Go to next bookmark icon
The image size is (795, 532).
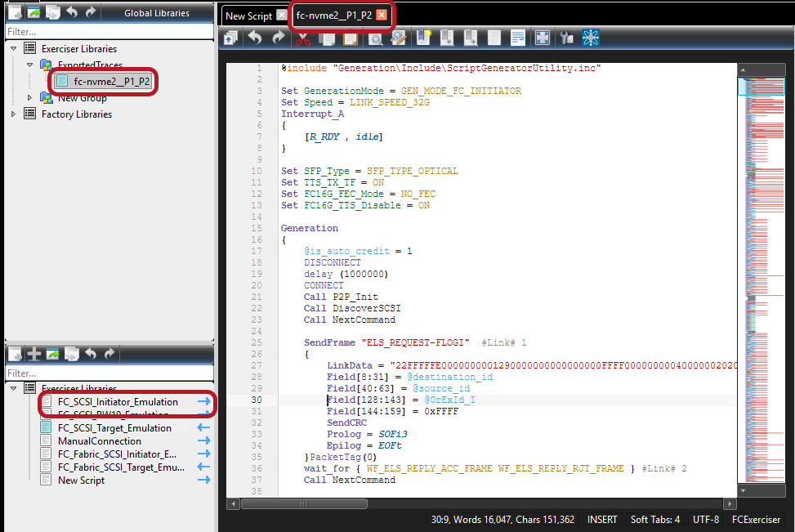point(471,38)
